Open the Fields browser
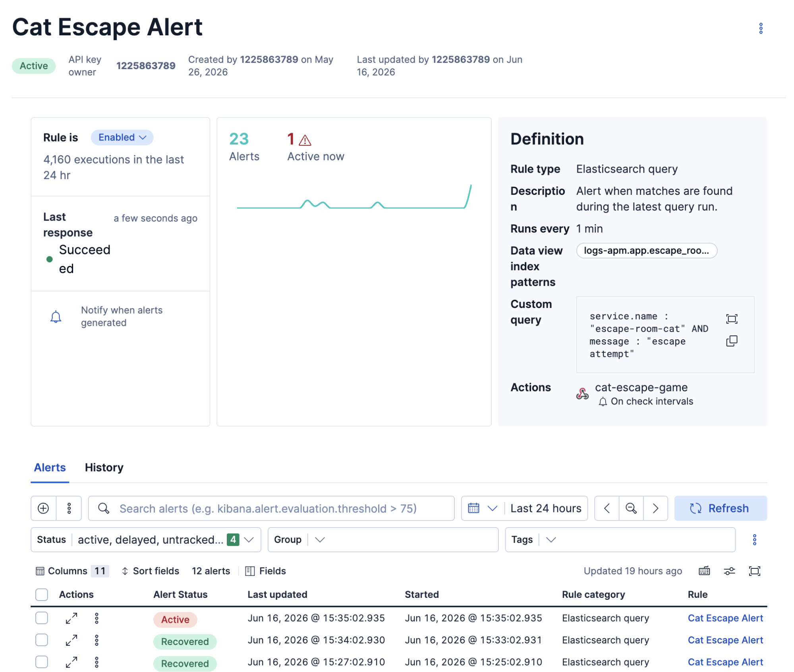794x672 pixels. [x=266, y=571]
